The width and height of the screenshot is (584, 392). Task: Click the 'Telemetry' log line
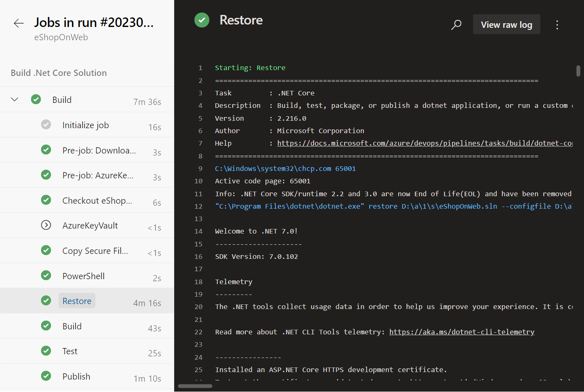click(234, 282)
